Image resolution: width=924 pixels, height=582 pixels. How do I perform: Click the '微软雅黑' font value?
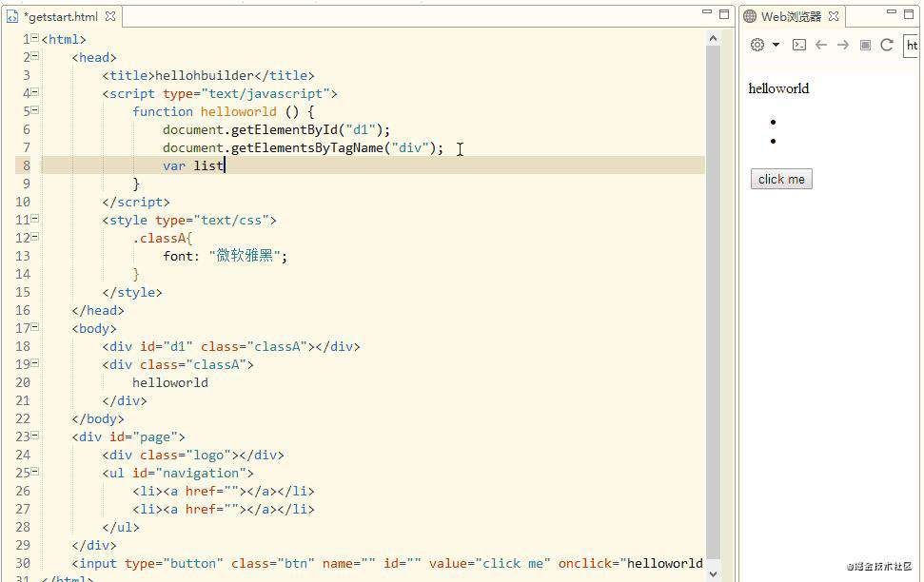click(x=245, y=256)
